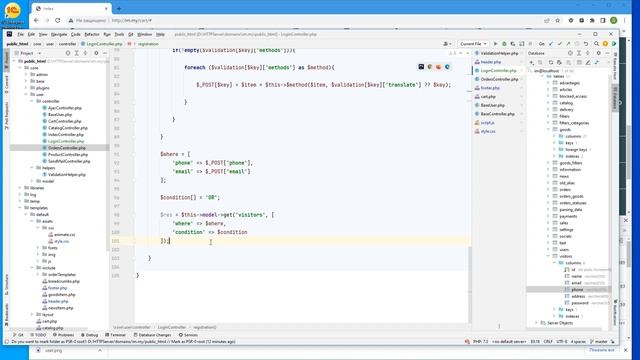This screenshot has height=360, width=640.
Task: Expand the admin folder in the Project tree
Action: [26, 75]
